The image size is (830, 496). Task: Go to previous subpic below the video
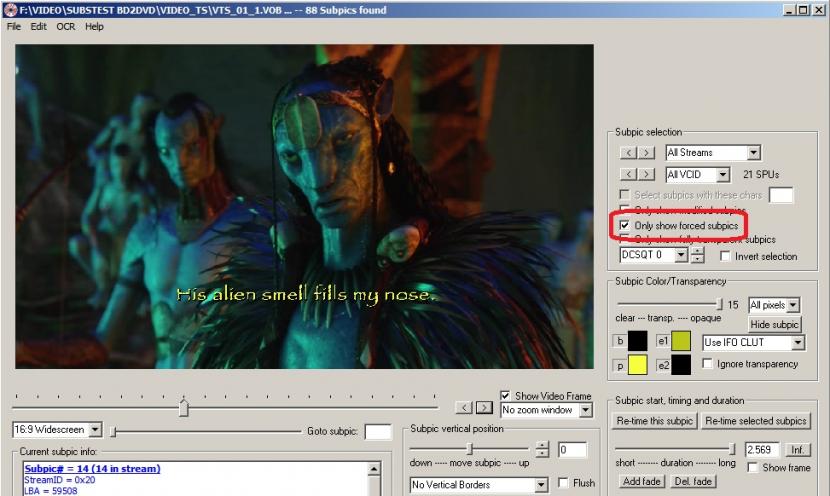click(464, 407)
